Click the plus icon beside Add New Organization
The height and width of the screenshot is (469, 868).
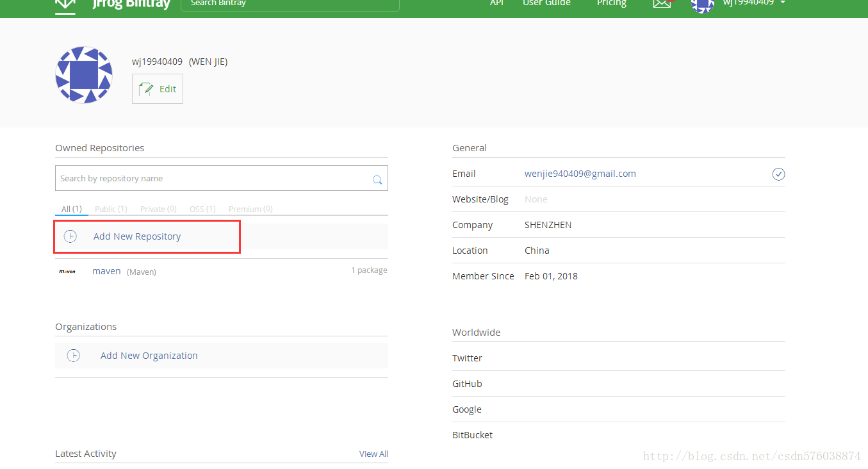(74, 356)
